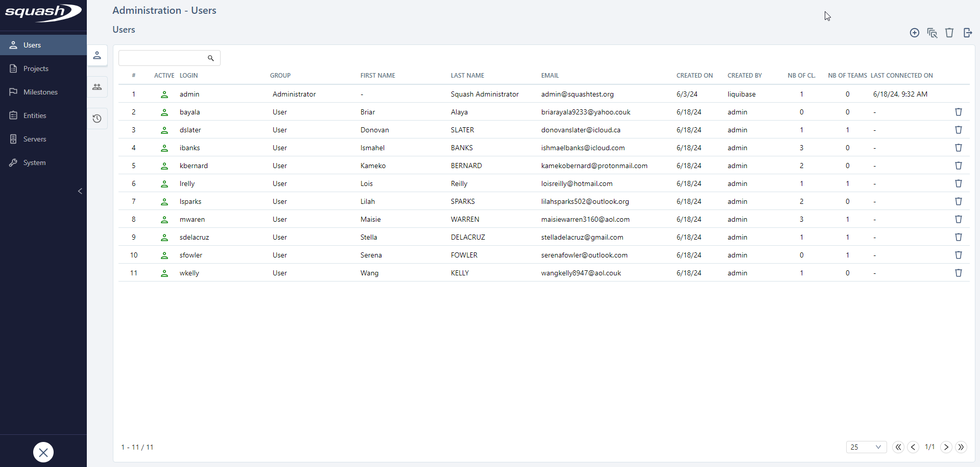Click the export users icon
The height and width of the screenshot is (467, 980).
(x=968, y=33)
